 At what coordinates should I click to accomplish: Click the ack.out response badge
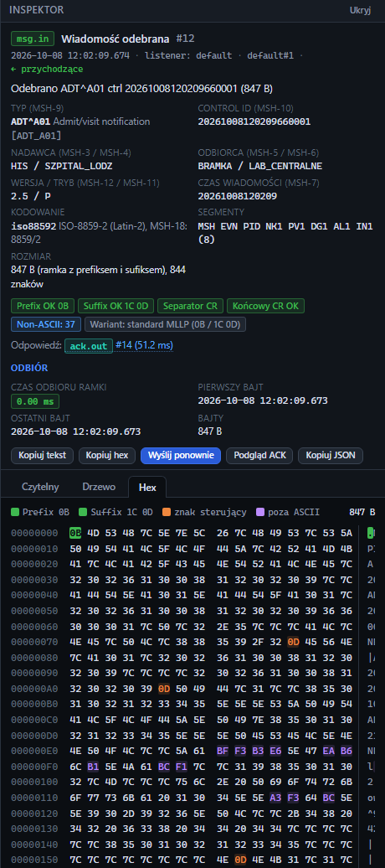[89, 346]
